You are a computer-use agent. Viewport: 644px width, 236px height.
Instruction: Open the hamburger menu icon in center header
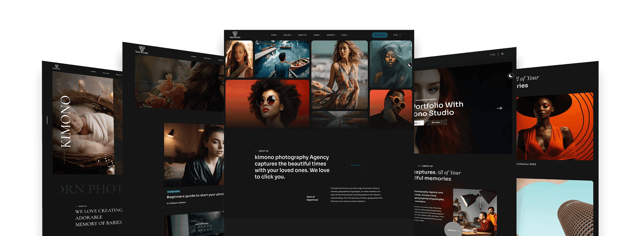coord(395,35)
